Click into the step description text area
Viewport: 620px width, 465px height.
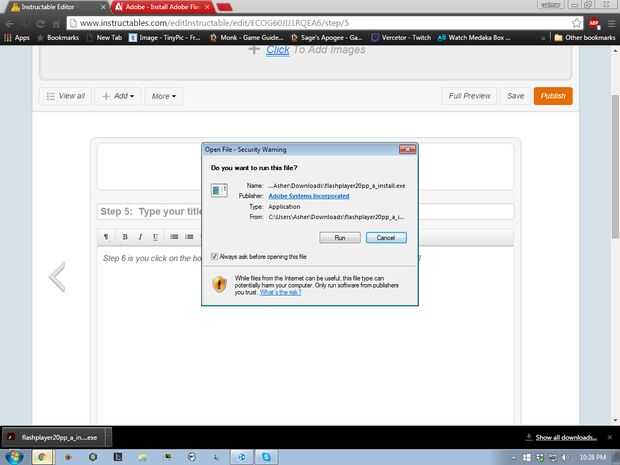click(x=305, y=336)
